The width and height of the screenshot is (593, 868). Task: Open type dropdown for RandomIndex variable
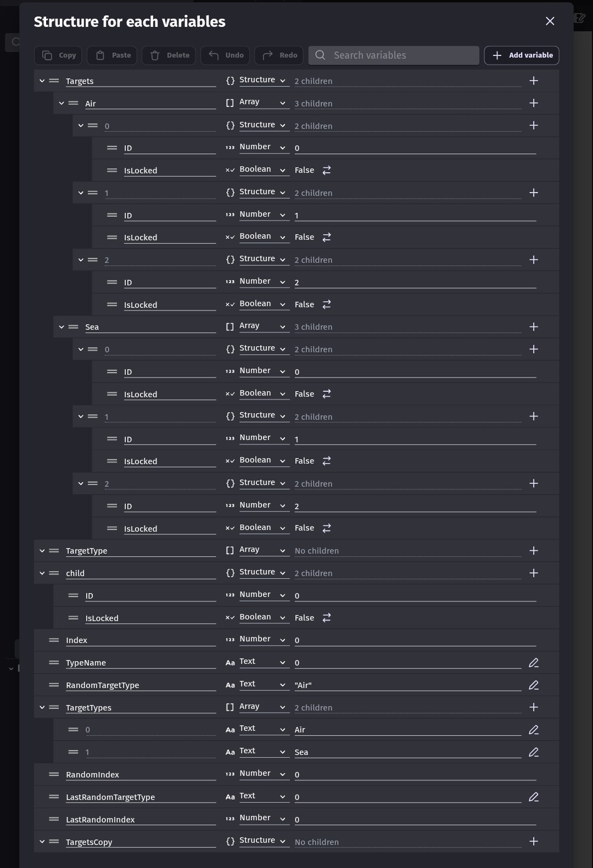coord(262,774)
